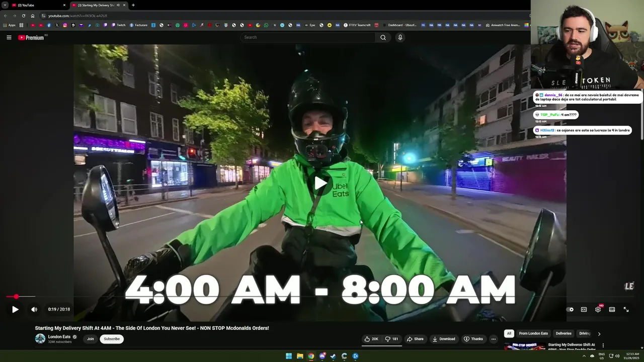This screenshot has width=644, height=362.
Task: Select the Deliveries filter chip
Action: pyautogui.click(x=563, y=333)
